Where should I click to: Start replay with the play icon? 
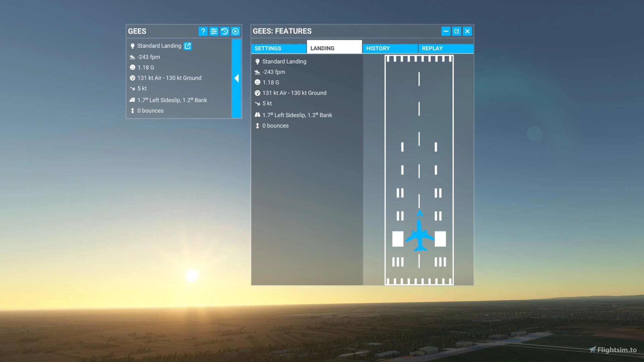coord(235,31)
